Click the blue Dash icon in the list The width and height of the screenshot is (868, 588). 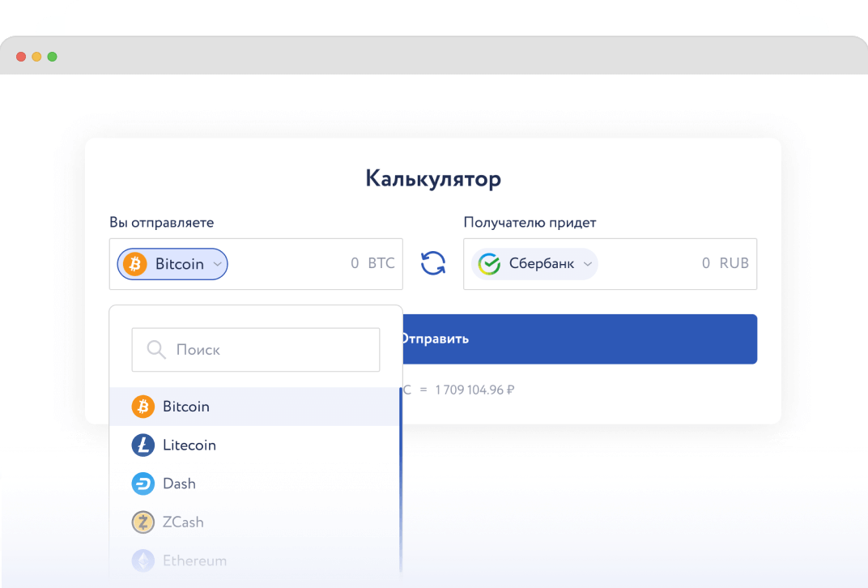[x=143, y=484]
